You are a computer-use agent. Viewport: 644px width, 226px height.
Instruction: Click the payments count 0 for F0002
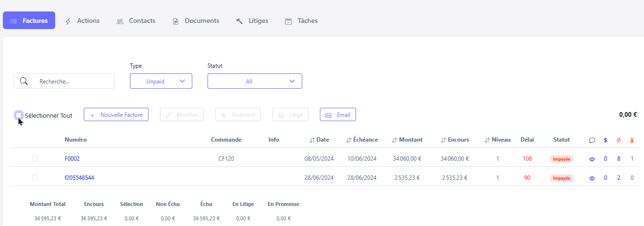tap(605, 159)
